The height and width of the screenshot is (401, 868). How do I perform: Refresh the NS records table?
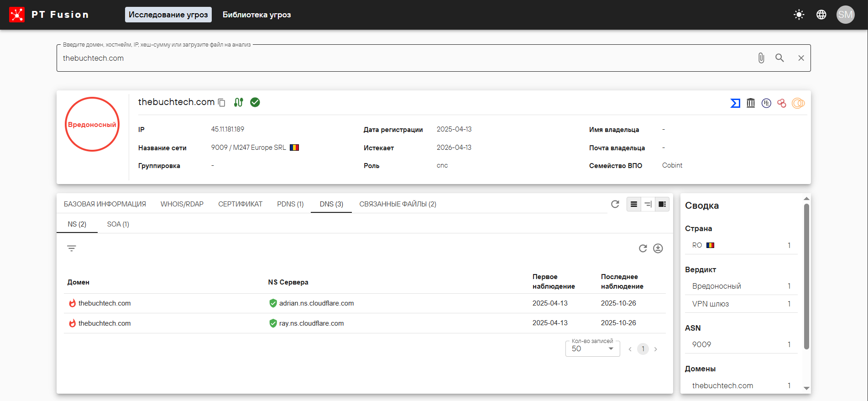tap(643, 248)
